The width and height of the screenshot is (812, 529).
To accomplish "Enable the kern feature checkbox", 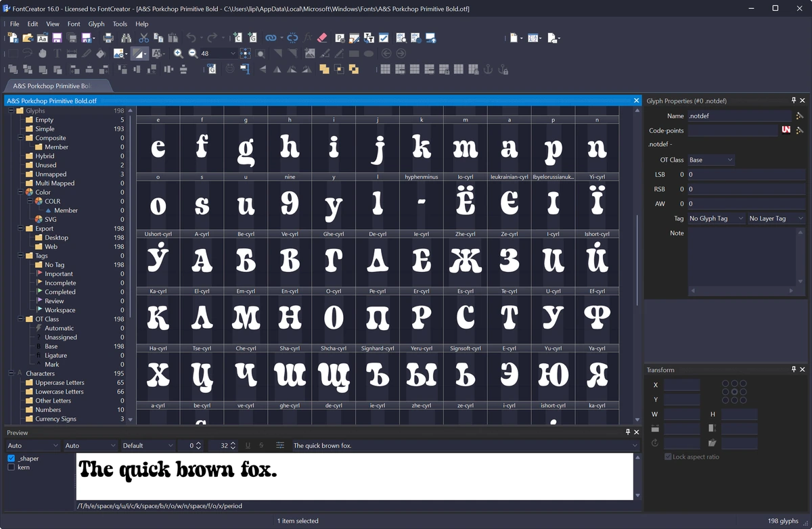I will tap(11, 467).
